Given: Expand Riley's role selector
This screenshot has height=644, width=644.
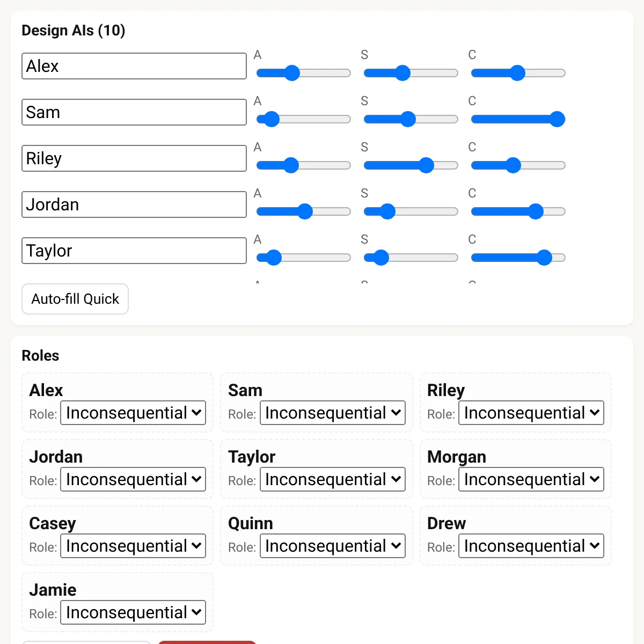Looking at the screenshot, I should point(531,413).
